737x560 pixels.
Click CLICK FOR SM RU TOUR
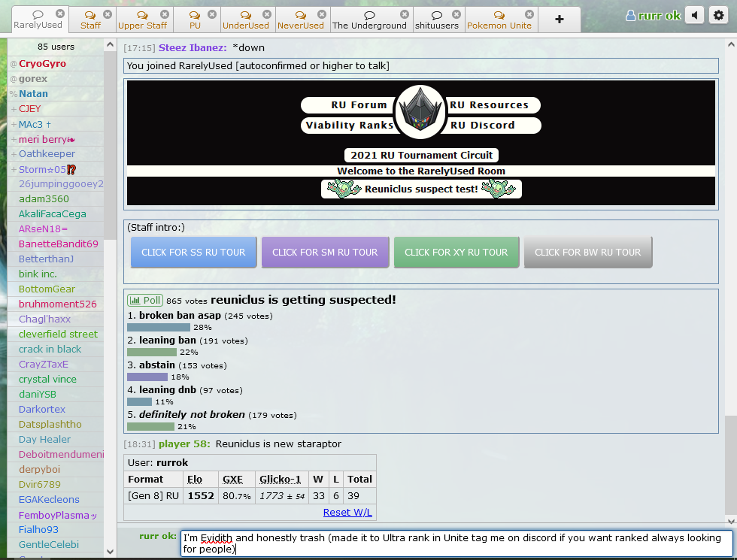(325, 253)
